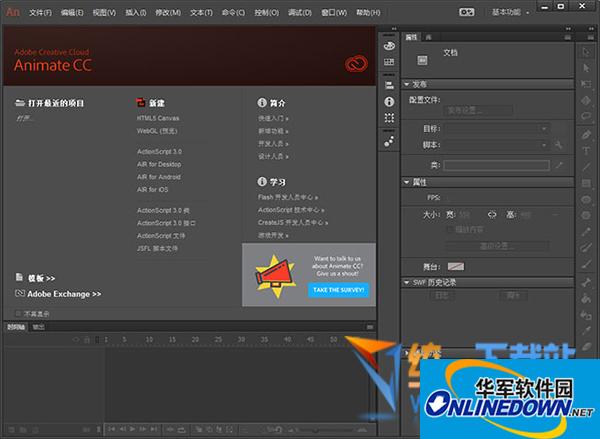Click the 类 class input field
This screenshot has height=439, width=600.
497,165
